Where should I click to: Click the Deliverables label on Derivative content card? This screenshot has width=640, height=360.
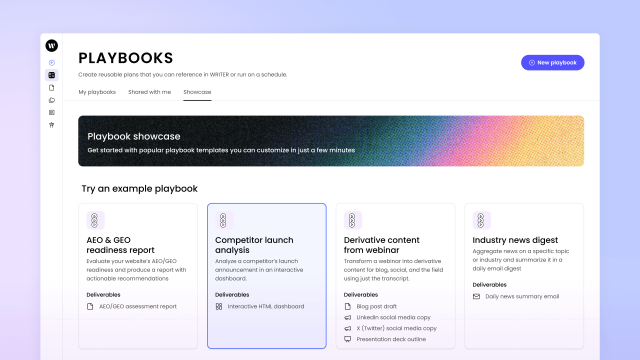[x=361, y=294]
